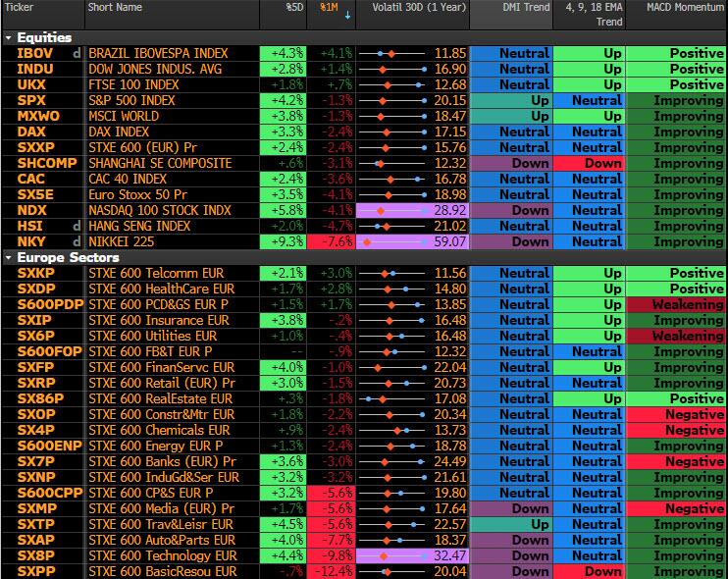The image size is (728, 579).
Task: Click NKY %5D value +9.3%
Action: [283, 242]
